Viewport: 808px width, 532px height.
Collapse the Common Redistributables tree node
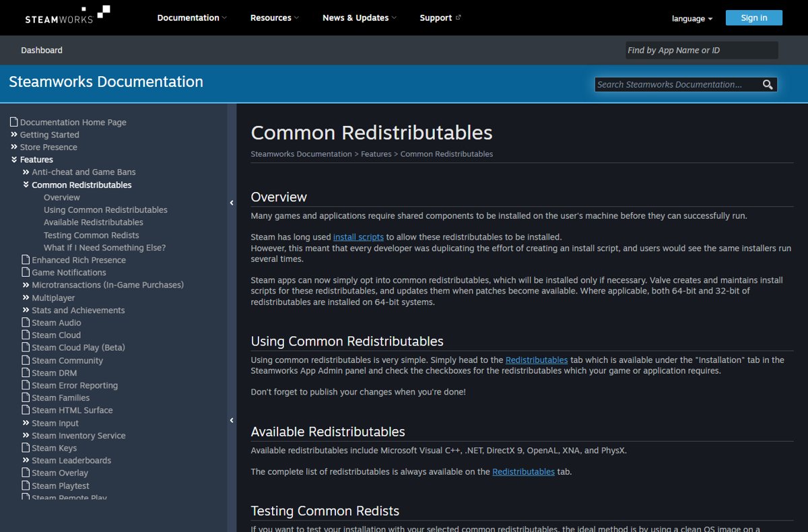click(x=26, y=185)
